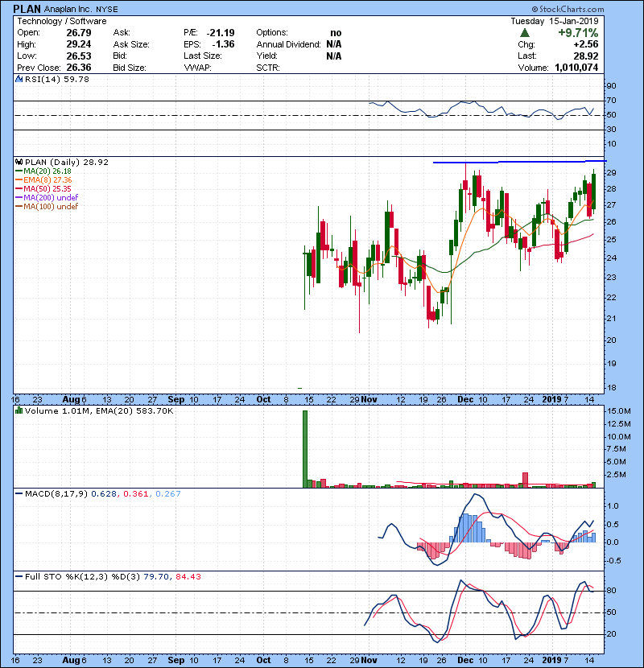Click the tall green IPO-day volume bar
Image resolution: width=644 pixels, height=668 pixels.
pyautogui.click(x=305, y=449)
